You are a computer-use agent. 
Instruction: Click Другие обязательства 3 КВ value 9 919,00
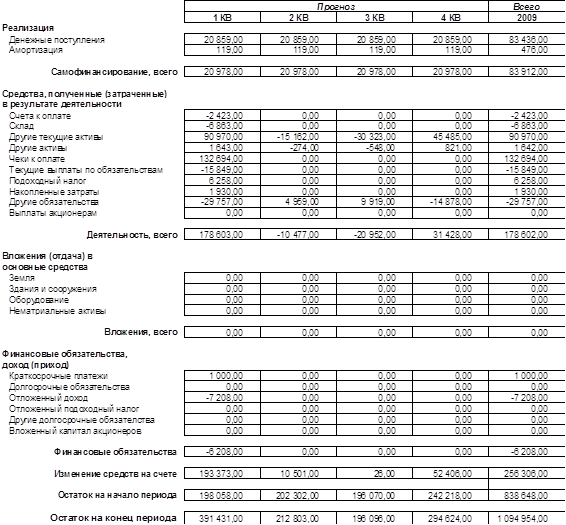pos(374,202)
